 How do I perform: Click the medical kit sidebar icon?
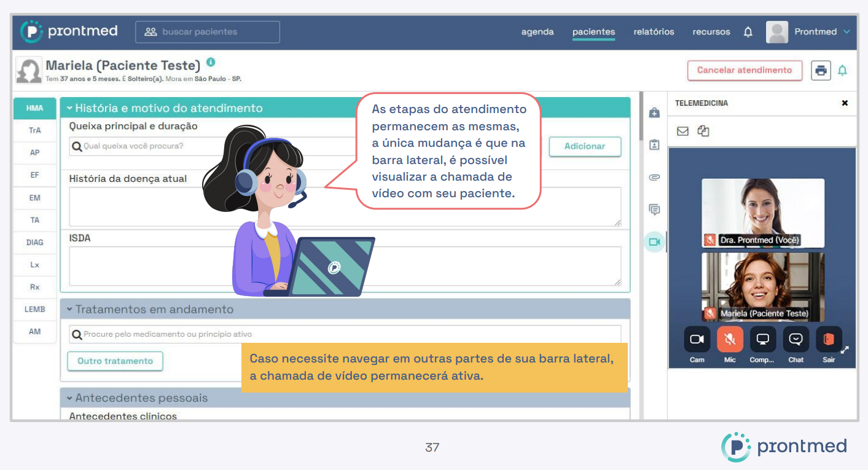coord(654,113)
